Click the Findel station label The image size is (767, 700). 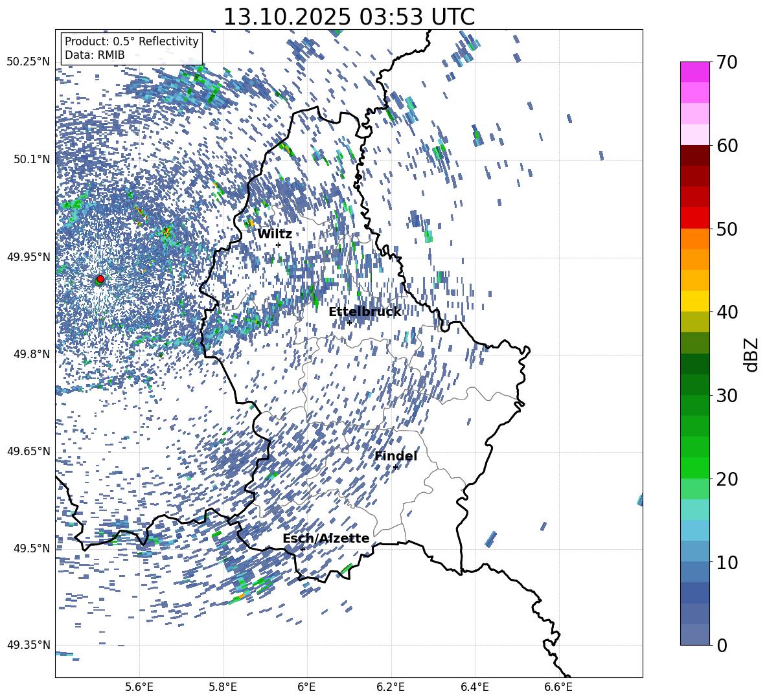coord(396,456)
